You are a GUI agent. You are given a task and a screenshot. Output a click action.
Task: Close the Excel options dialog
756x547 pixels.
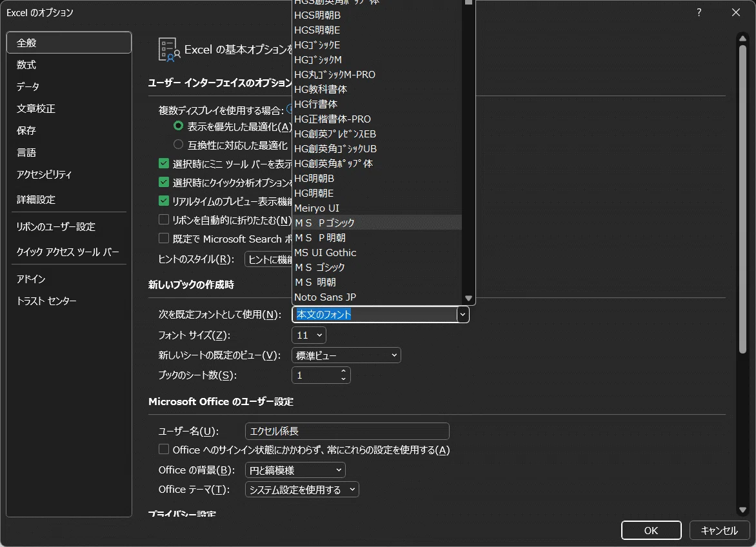pos(736,12)
